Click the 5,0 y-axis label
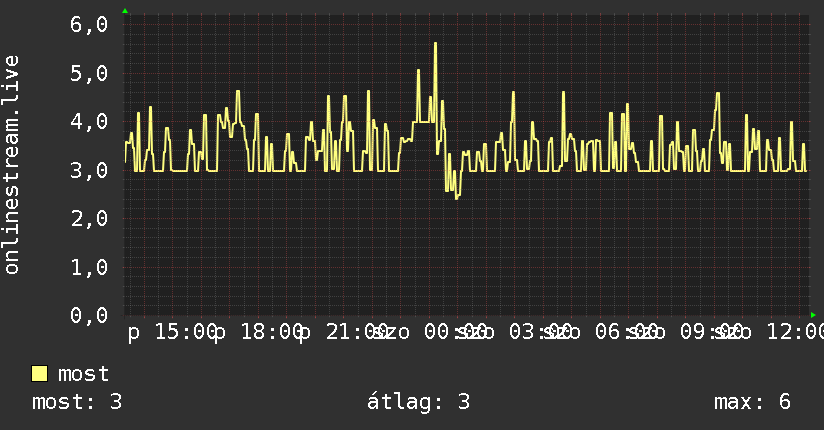Screen dimensions: 824x430 (x=89, y=73)
